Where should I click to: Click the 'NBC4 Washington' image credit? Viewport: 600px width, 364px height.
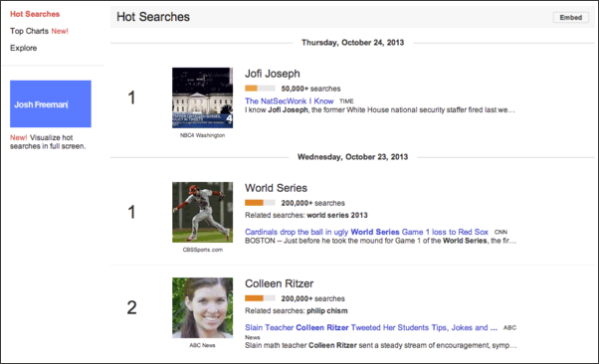click(x=202, y=135)
